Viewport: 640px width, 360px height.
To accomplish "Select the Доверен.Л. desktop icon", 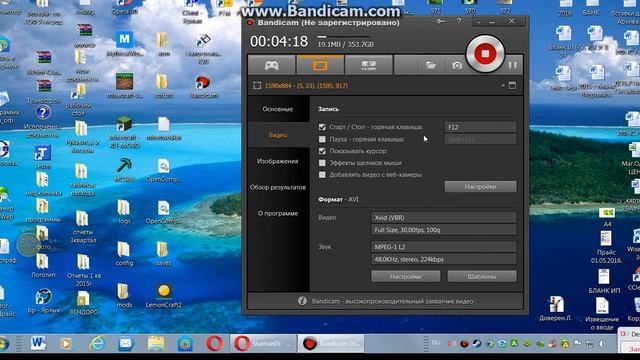I will point(556,308).
